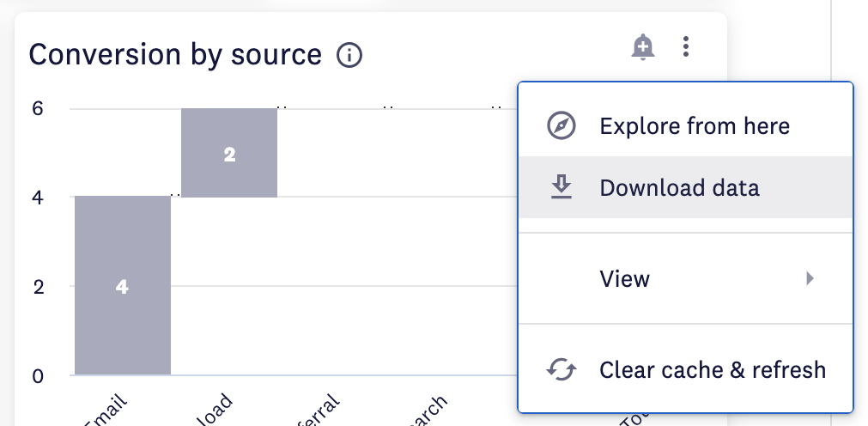Click the 6 label on the y-axis
Image resolution: width=868 pixels, height=426 pixels.
pos(38,108)
